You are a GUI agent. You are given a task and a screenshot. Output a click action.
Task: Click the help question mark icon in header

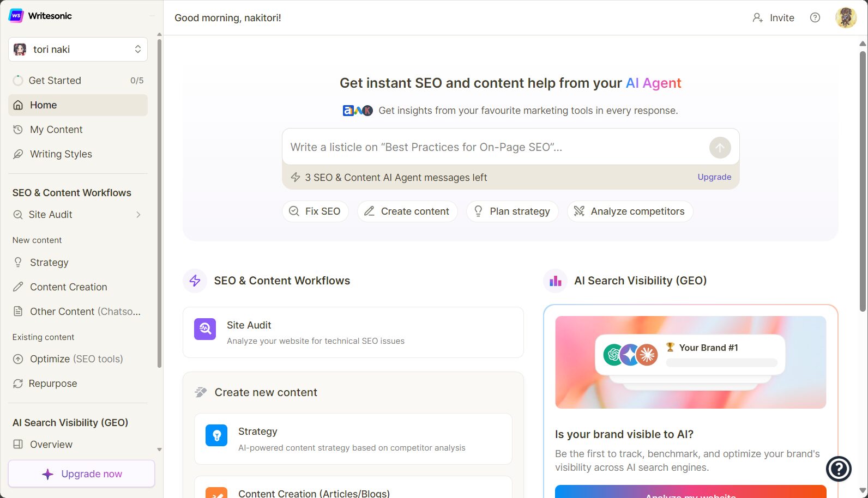pyautogui.click(x=815, y=17)
